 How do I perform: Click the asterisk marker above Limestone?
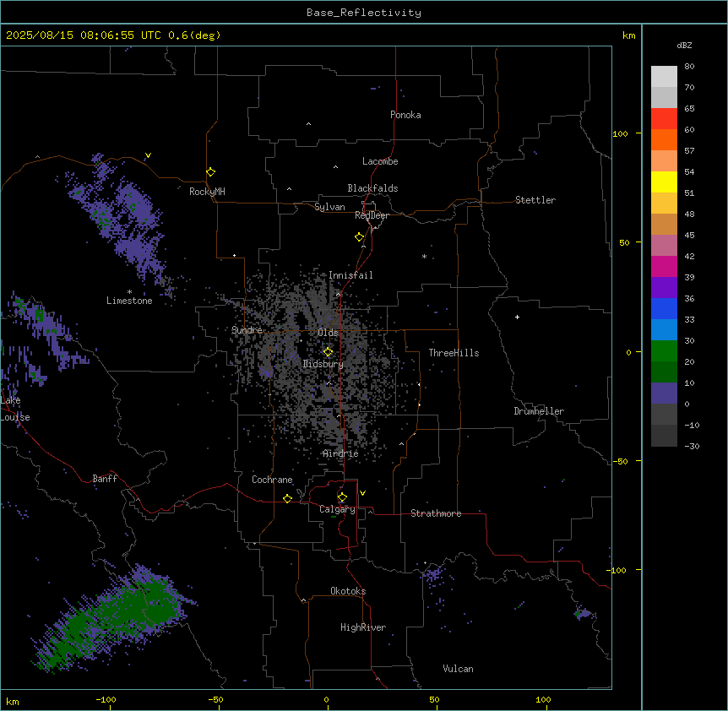point(129,292)
